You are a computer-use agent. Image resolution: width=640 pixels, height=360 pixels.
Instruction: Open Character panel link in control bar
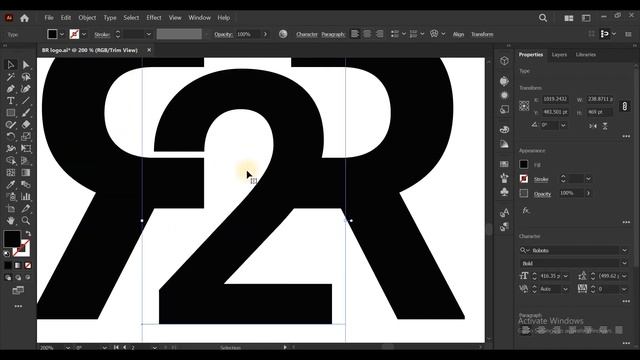point(307,34)
